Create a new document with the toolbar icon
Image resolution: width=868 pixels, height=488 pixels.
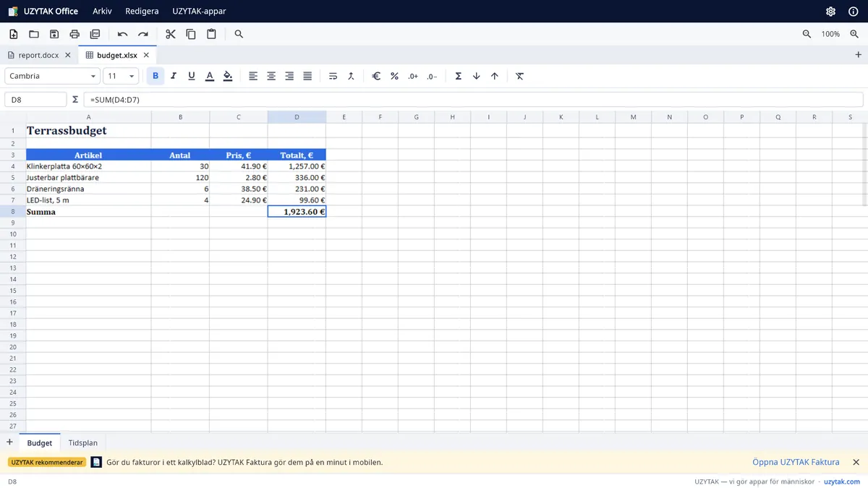pos(14,34)
